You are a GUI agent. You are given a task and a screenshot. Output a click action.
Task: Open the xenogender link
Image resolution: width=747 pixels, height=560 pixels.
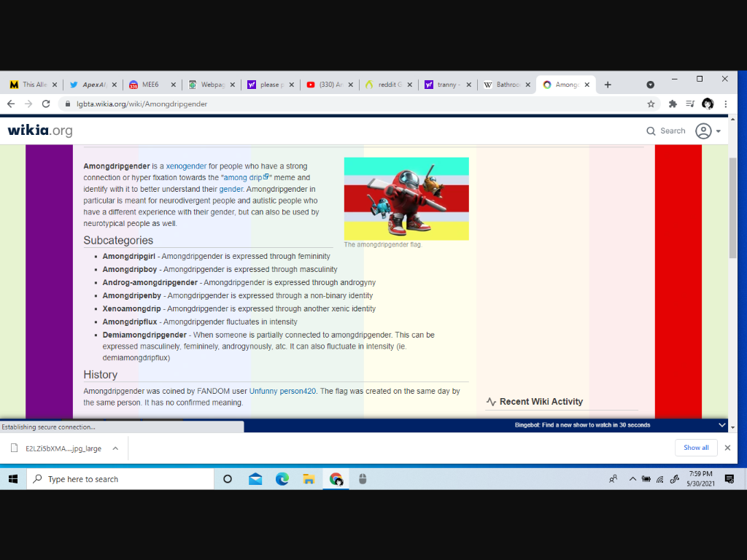[186, 166]
